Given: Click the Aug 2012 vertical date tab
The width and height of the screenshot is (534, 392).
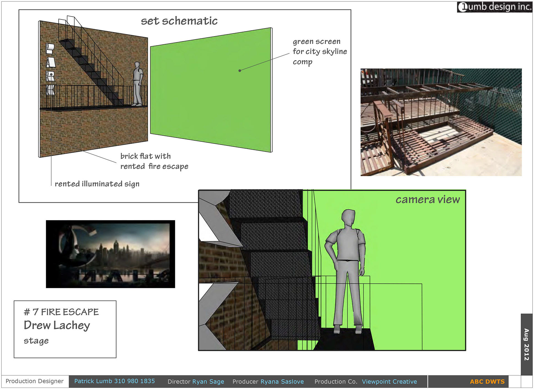Looking at the screenshot, I should [x=526, y=344].
